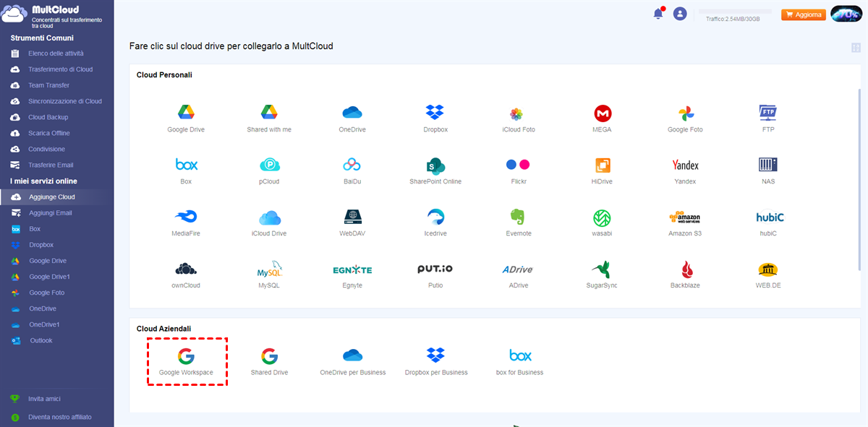The image size is (868, 427).
Task: Connect the Dropbox personal cloud
Action: point(435,113)
